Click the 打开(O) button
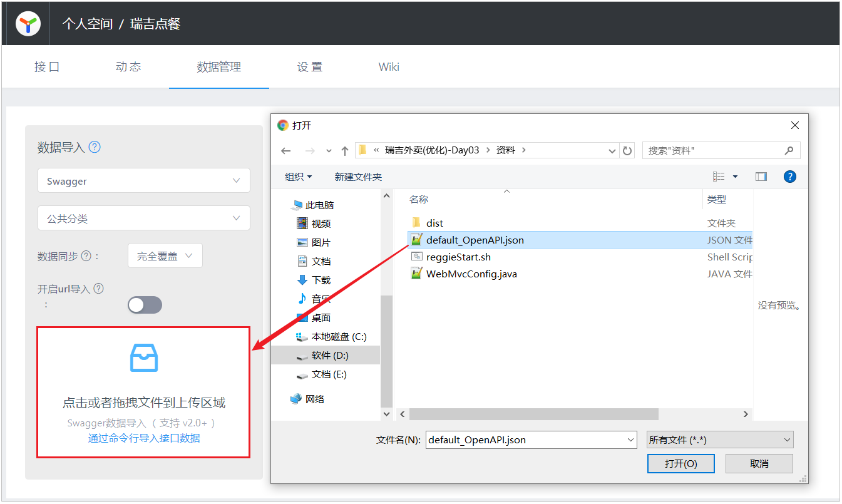Viewport: 842px width, 504px height. coord(681,464)
